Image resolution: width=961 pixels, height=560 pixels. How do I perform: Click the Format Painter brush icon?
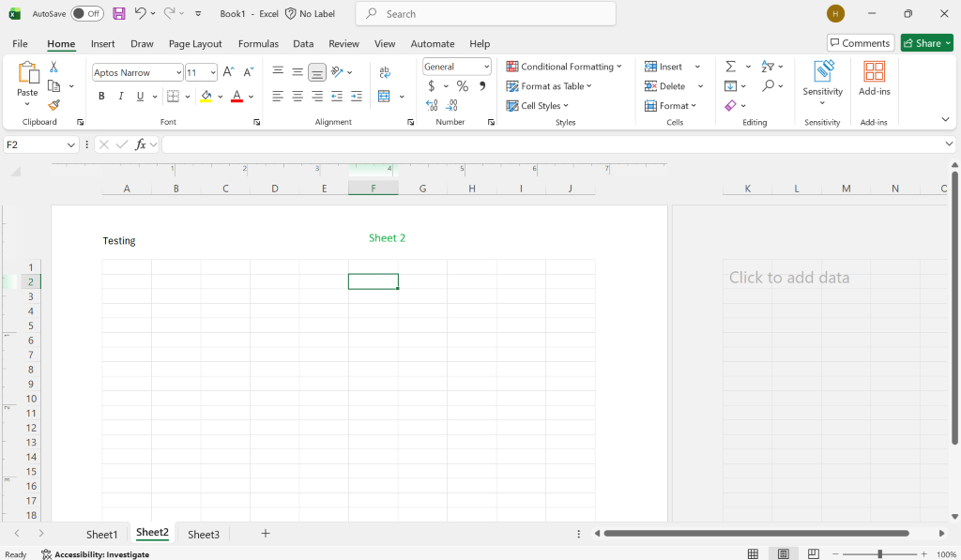coord(53,105)
